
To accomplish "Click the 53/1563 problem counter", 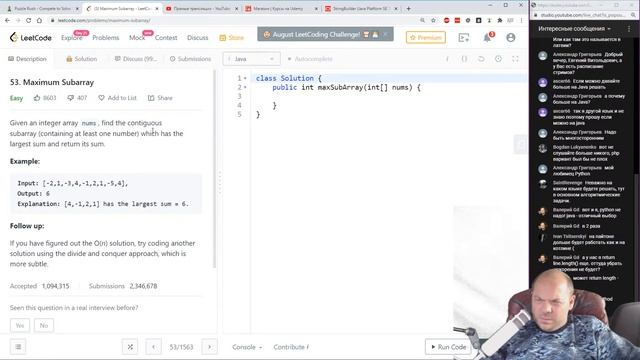I will click(181, 347).
